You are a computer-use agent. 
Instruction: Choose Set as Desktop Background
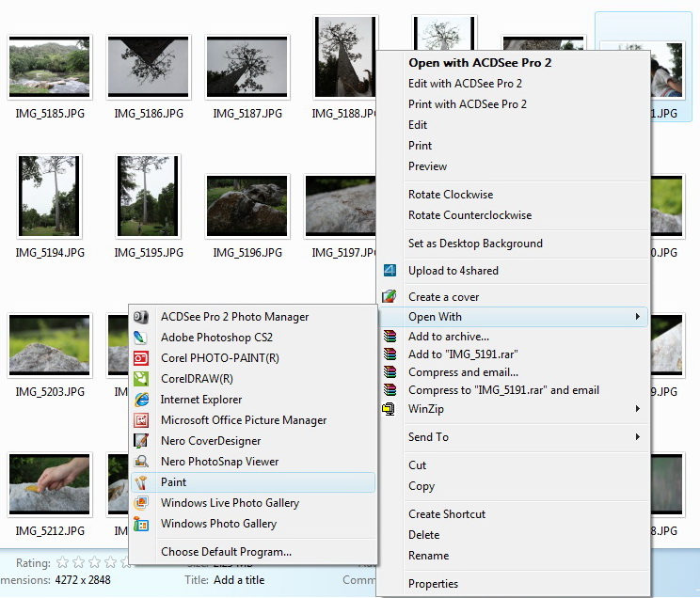pos(475,244)
